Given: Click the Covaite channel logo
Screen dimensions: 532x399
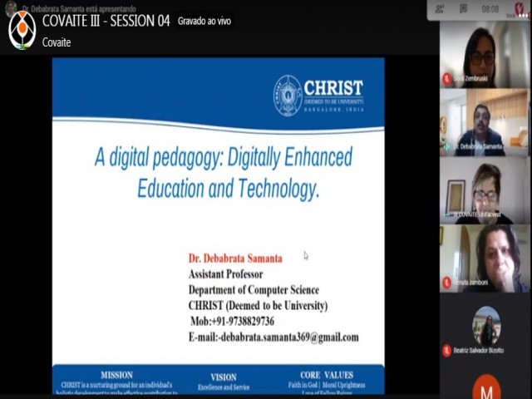Looking at the screenshot, I should point(22,30).
